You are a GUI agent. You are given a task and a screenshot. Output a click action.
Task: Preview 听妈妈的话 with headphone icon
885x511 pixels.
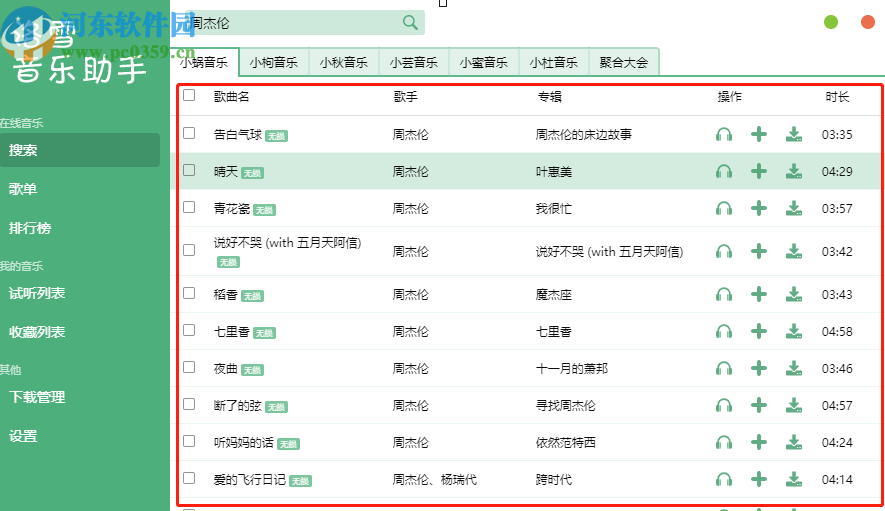[x=724, y=442]
